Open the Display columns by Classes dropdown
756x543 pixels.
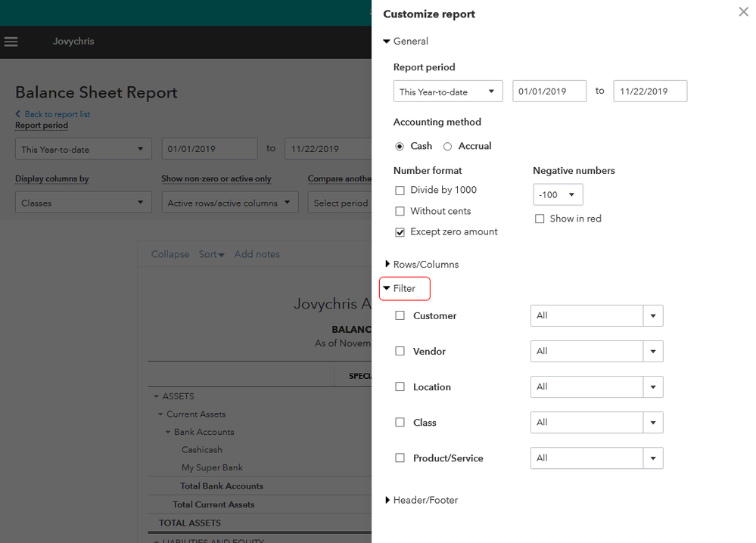point(83,203)
